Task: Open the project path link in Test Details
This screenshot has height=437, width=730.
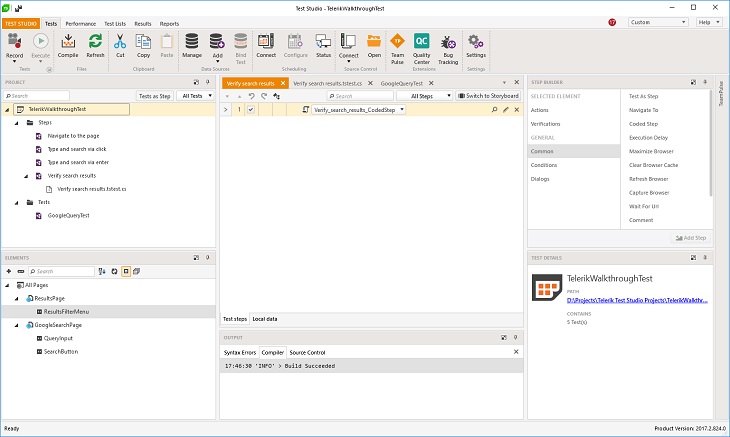Action: tap(637, 301)
